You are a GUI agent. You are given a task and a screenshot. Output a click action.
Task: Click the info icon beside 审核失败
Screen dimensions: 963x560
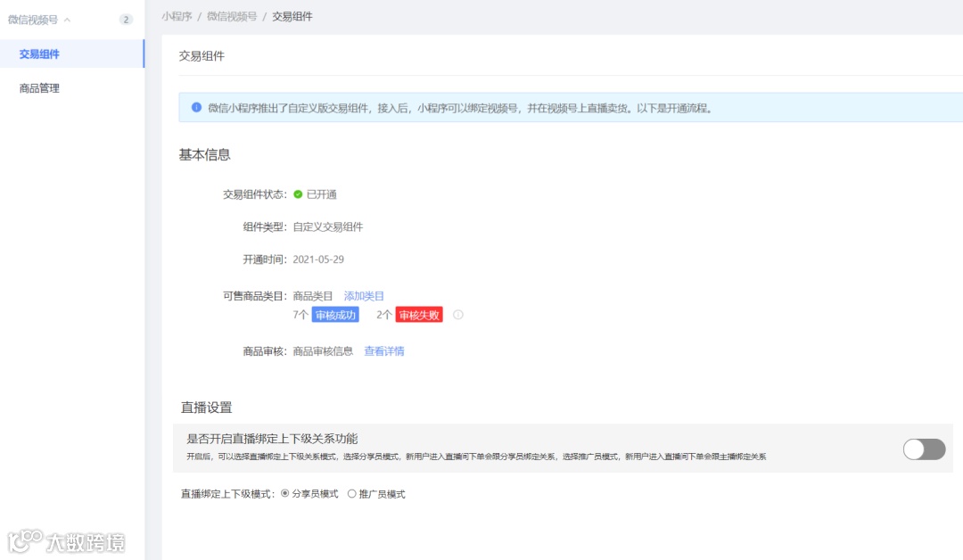[x=458, y=315]
